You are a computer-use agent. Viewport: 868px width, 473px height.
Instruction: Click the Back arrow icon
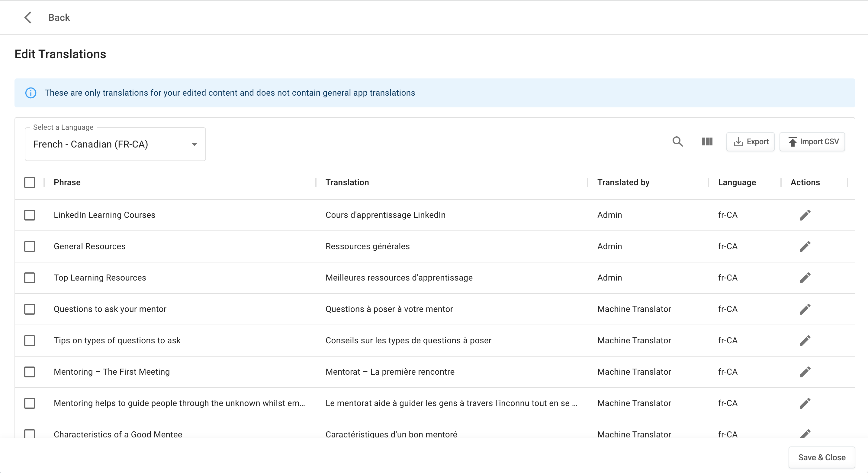tap(28, 17)
